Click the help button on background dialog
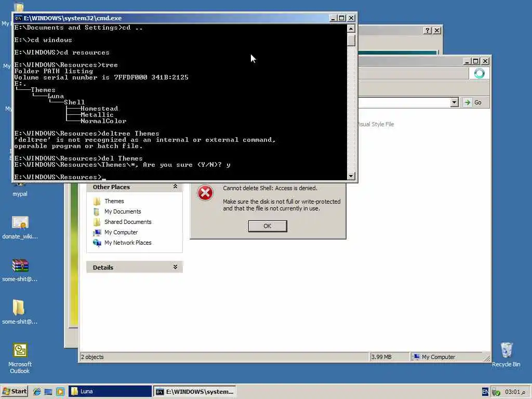 click(x=428, y=31)
